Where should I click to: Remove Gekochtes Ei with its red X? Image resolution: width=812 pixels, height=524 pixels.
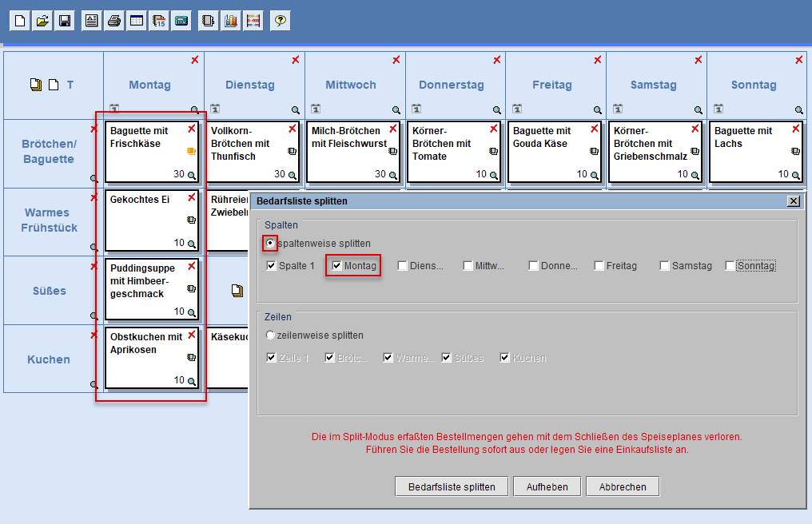[x=192, y=197]
